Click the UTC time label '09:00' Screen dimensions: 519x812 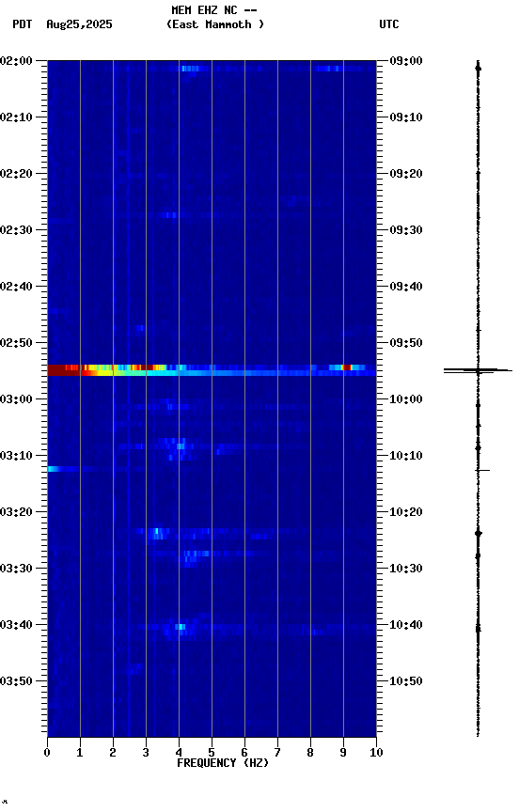click(x=406, y=60)
